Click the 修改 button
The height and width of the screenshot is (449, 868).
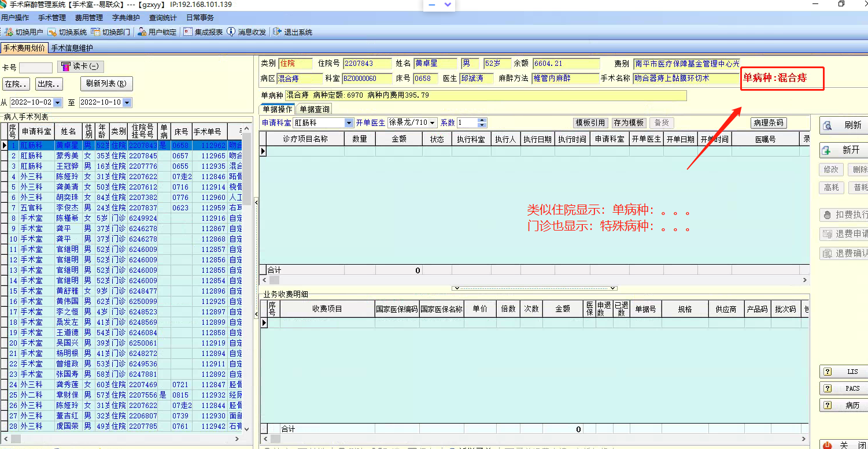[831, 170]
